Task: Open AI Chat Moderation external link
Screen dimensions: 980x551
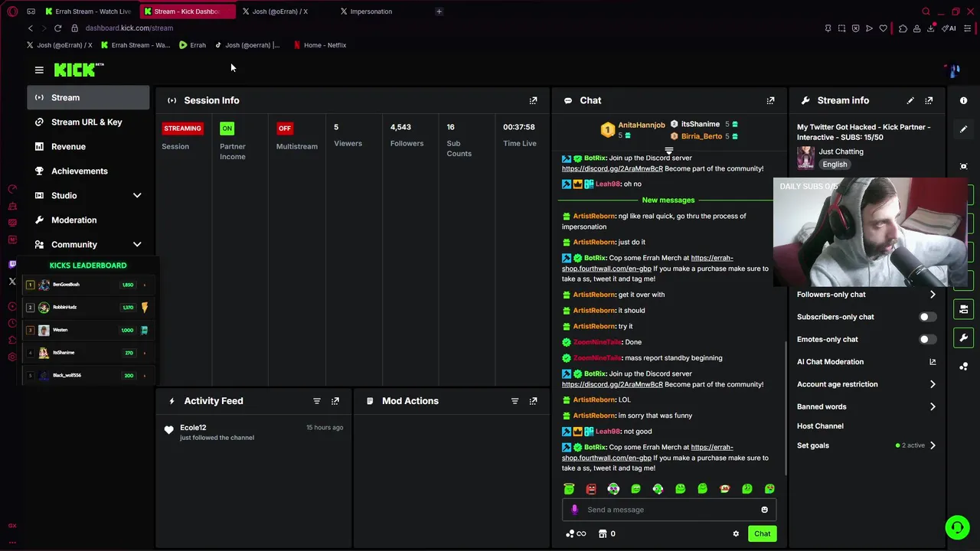Action: [933, 362]
